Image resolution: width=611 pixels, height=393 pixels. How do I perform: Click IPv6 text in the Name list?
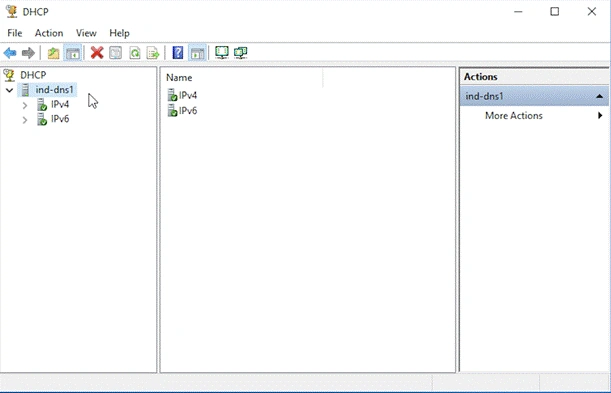click(188, 111)
